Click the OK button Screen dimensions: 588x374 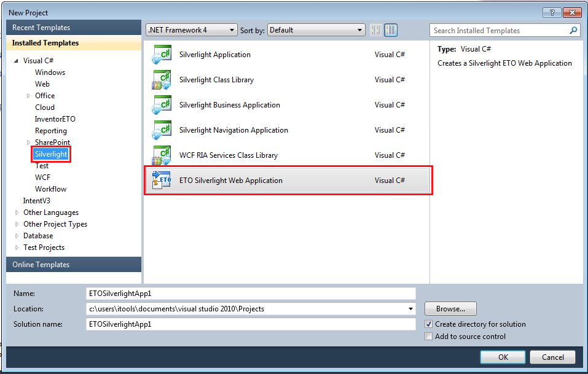tap(503, 357)
